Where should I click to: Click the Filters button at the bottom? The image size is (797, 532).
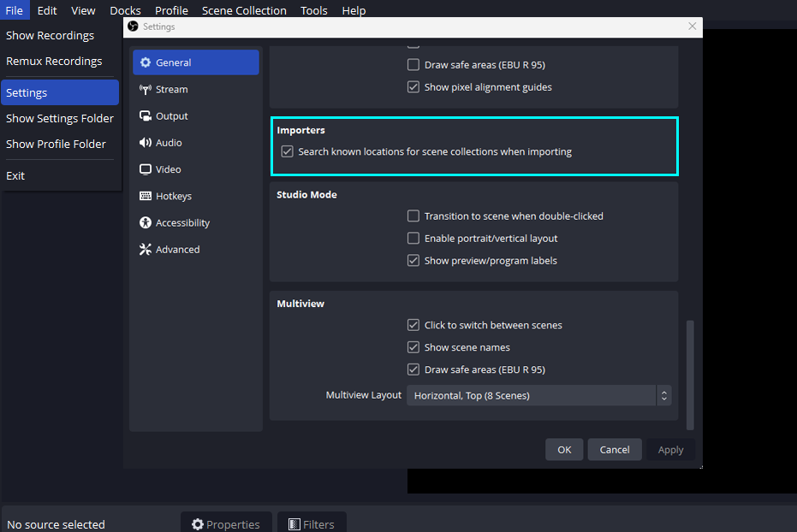click(312, 523)
